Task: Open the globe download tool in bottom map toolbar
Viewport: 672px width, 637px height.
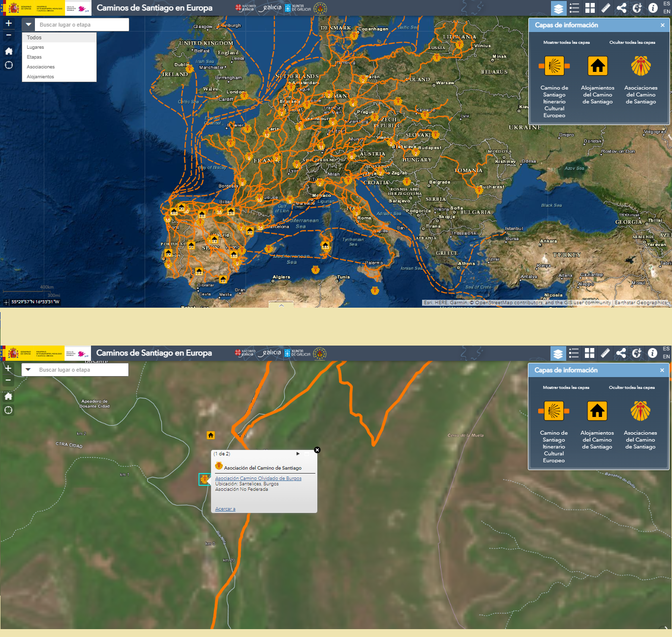Action: click(x=637, y=353)
